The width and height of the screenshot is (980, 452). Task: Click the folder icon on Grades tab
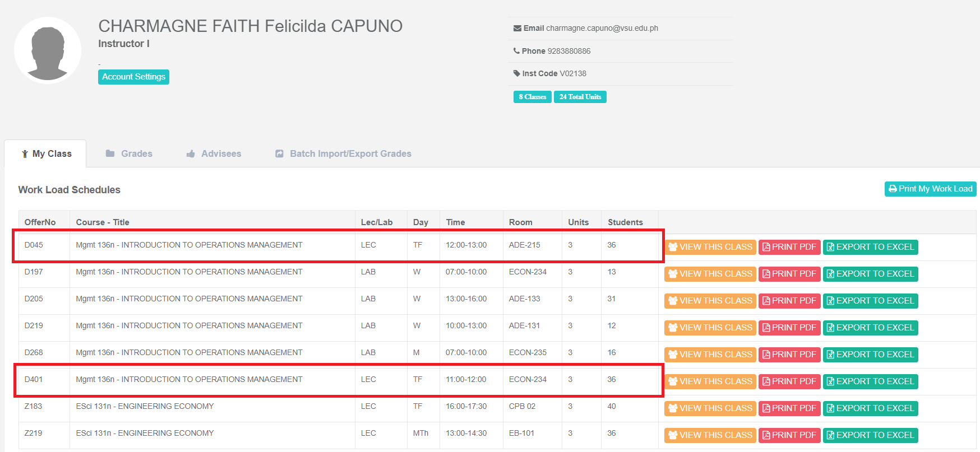(110, 153)
